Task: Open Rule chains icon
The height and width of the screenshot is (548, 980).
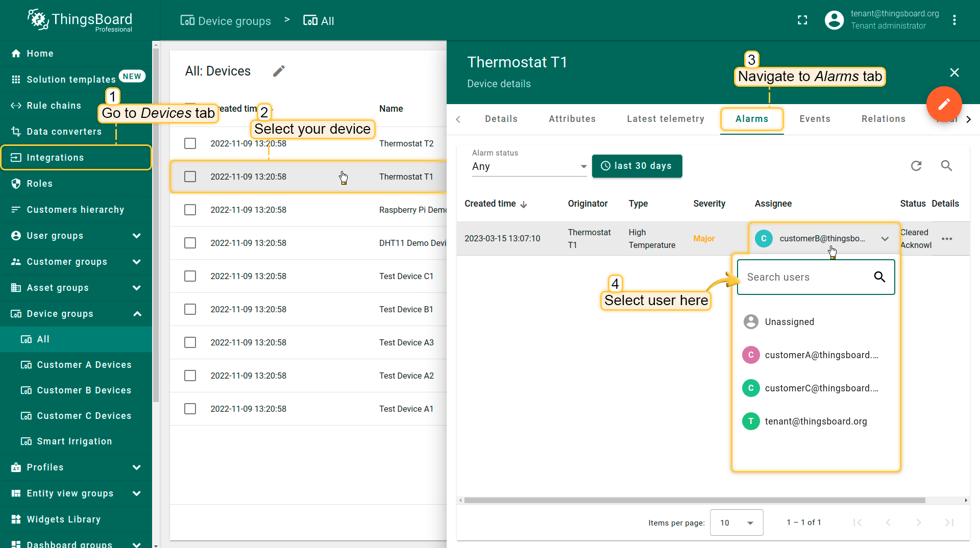Action: point(16,106)
